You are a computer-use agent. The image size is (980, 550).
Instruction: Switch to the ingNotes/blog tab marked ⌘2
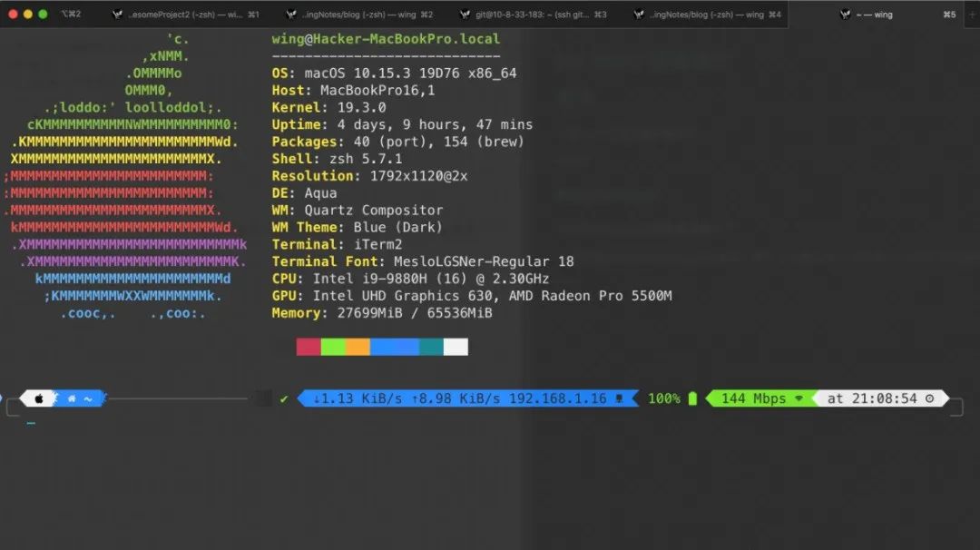click(358, 14)
